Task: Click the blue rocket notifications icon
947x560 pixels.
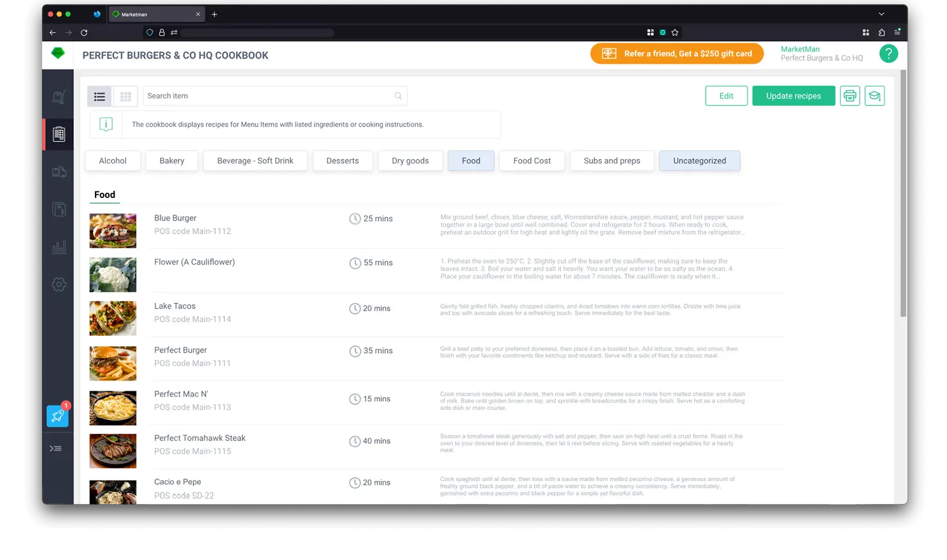Action: (57, 416)
